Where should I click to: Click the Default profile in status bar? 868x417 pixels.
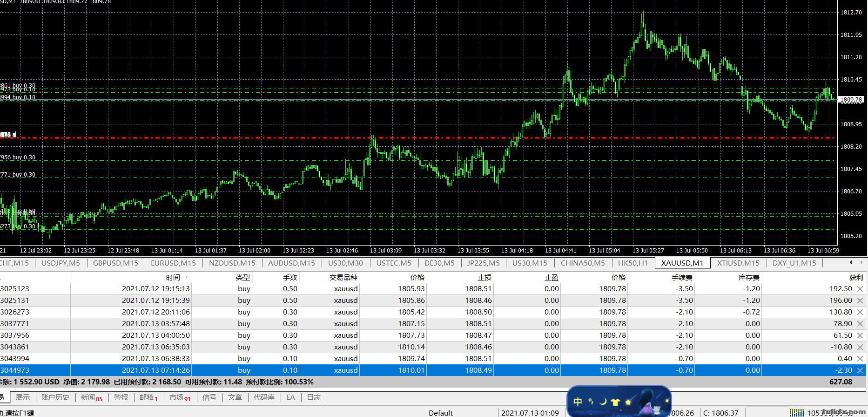(x=441, y=413)
